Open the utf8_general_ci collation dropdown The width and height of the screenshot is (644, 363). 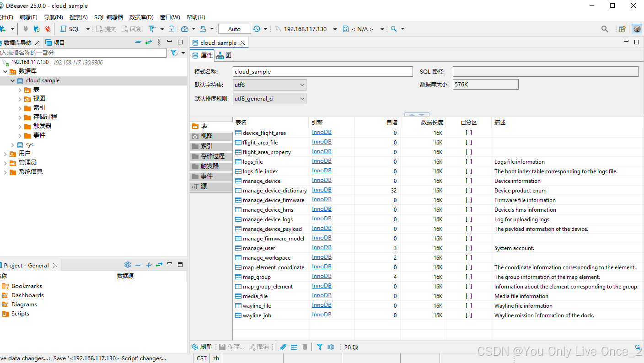[x=269, y=98]
